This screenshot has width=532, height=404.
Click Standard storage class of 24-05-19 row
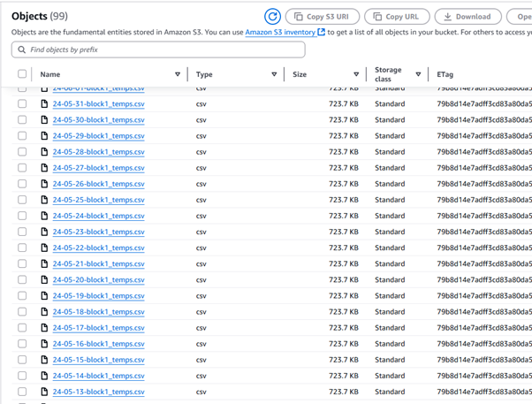[x=390, y=295]
